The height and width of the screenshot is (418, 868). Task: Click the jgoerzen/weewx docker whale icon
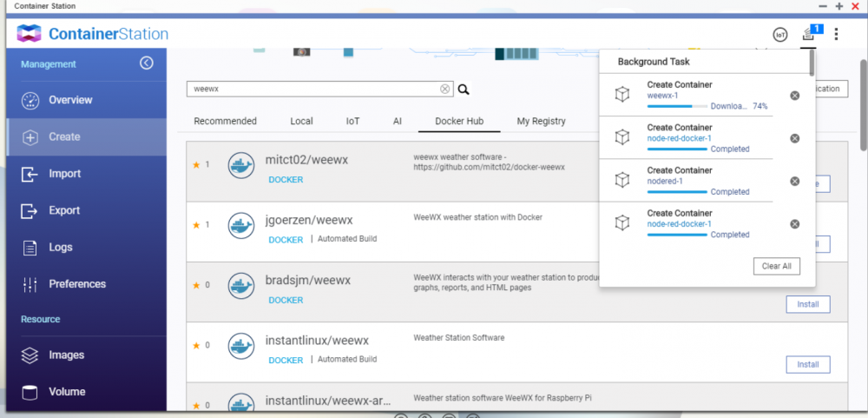tap(241, 226)
